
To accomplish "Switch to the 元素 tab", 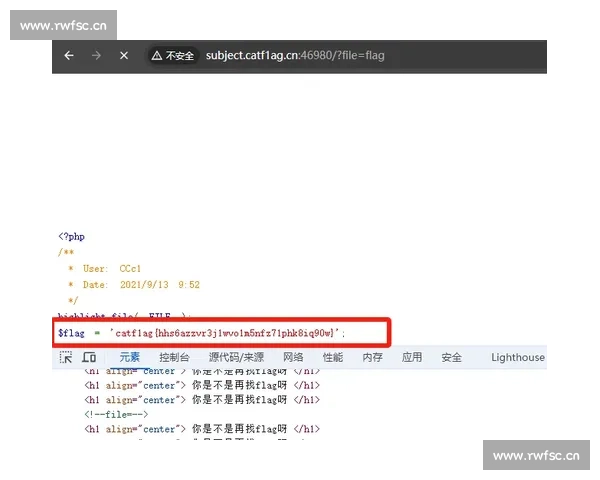I will (130, 357).
